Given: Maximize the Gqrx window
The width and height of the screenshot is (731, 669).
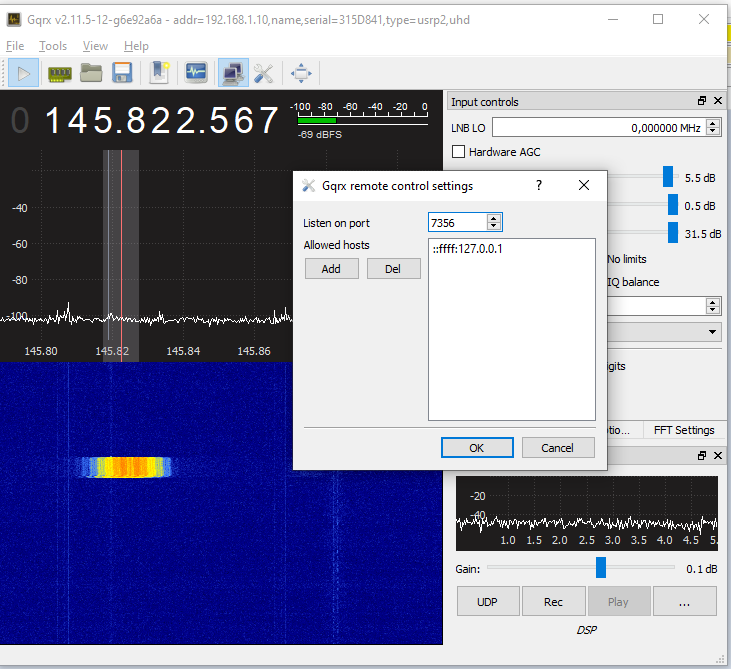Looking at the screenshot, I should tap(658, 20).
